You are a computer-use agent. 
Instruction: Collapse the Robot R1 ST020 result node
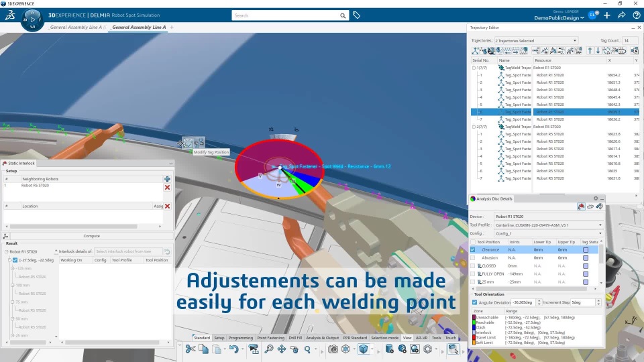coord(7,251)
